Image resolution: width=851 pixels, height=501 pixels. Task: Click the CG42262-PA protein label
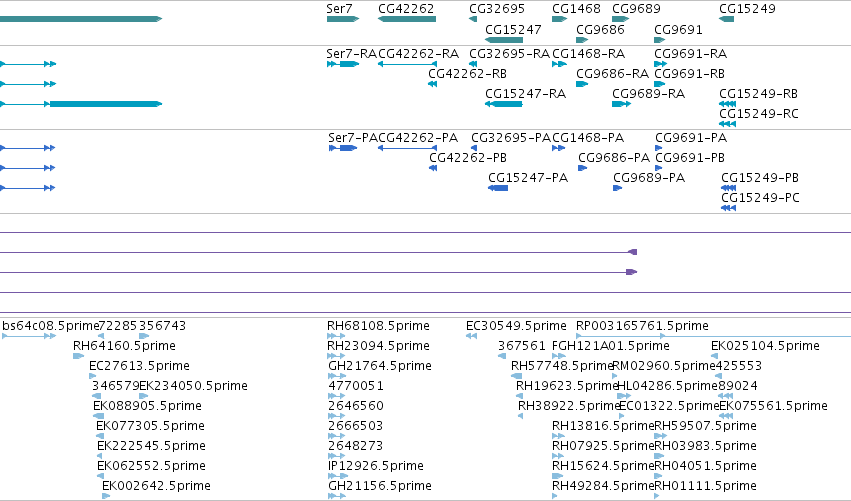click(418, 138)
